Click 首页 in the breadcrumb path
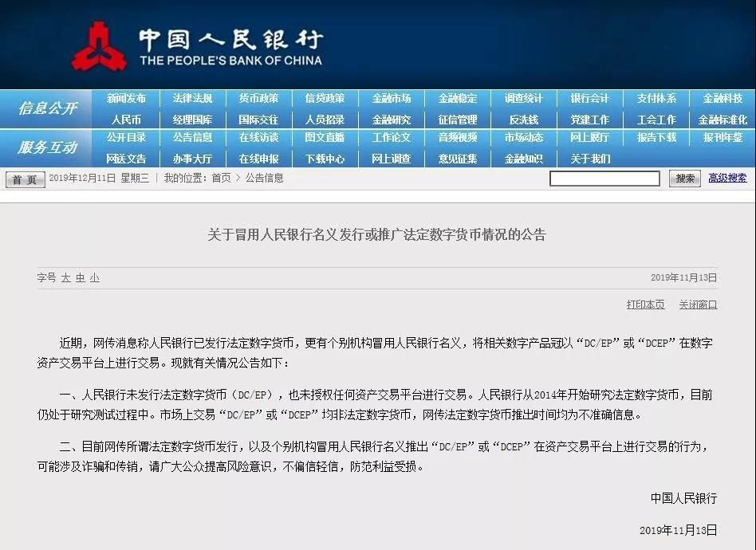756x550 pixels. tap(222, 178)
